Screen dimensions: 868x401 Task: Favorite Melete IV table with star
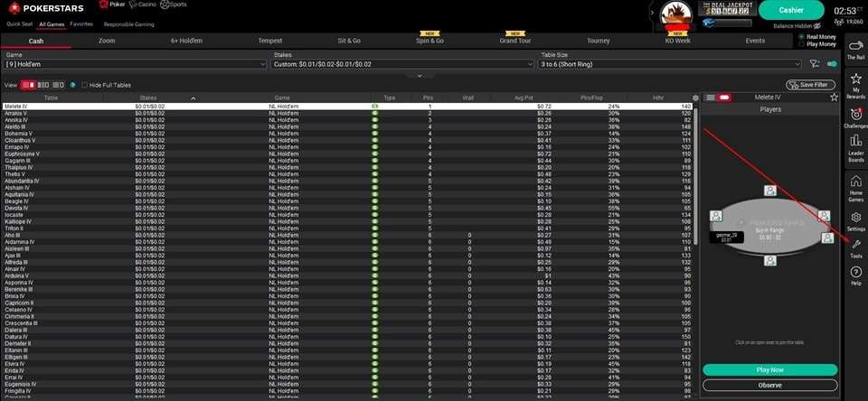click(834, 97)
